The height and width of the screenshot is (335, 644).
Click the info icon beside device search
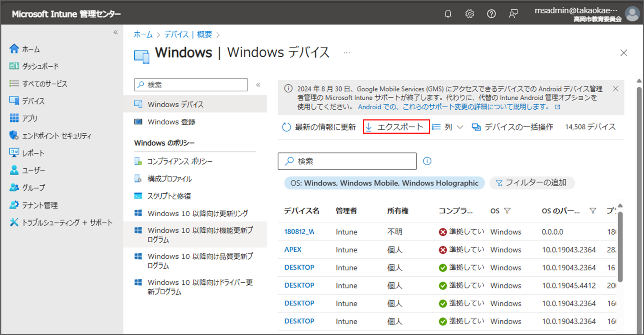427,161
